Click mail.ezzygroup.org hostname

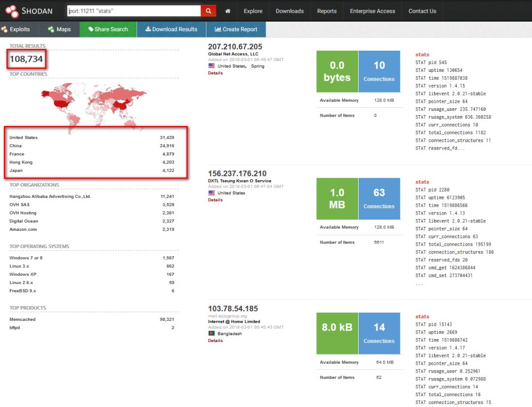point(227,316)
